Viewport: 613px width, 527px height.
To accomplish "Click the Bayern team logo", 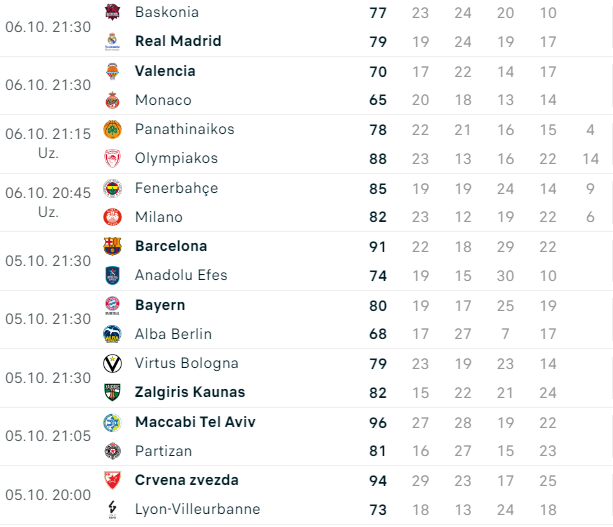I will pyautogui.click(x=113, y=305).
